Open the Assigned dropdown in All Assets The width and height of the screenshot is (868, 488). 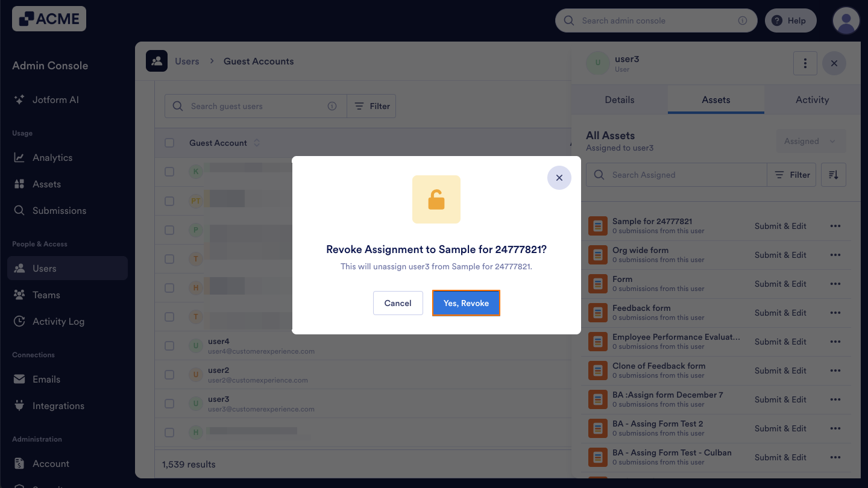(x=811, y=140)
